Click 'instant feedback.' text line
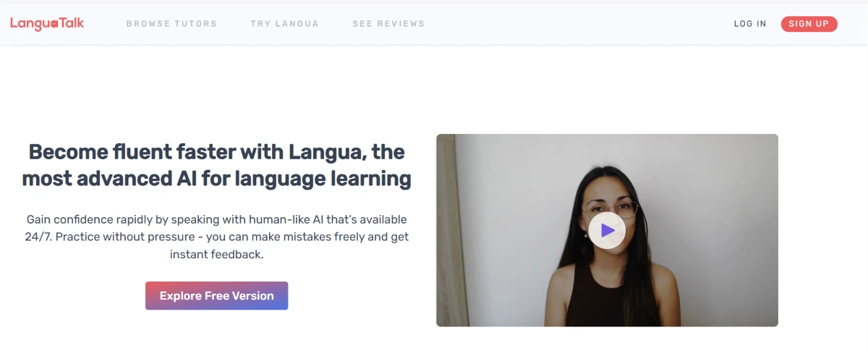The width and height of the screenshot is (868, 351). [x=217, y=255]
